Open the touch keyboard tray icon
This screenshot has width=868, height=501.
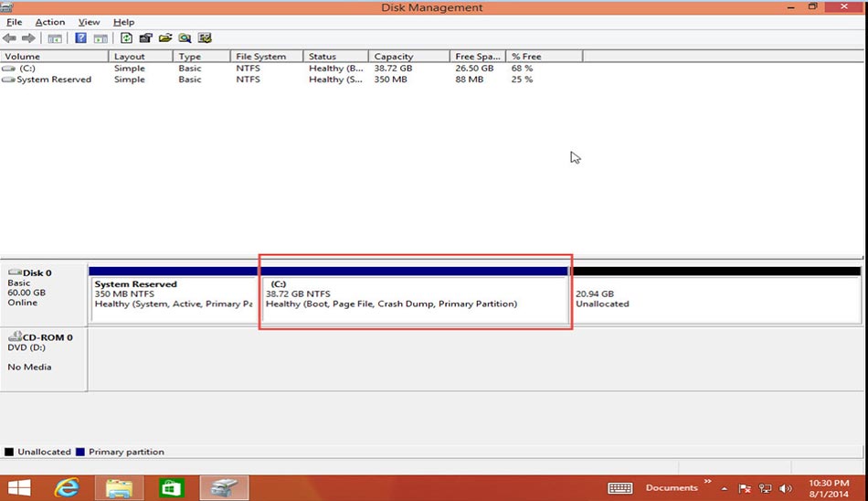click(620, 487)
